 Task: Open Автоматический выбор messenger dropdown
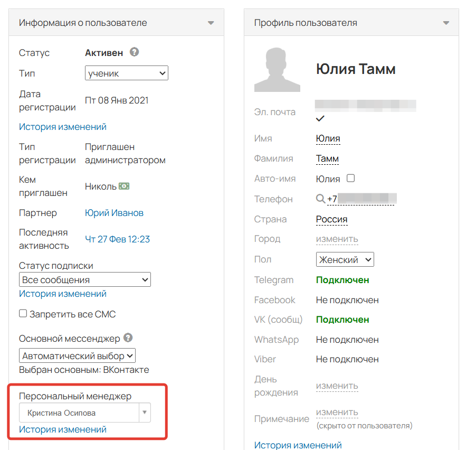click(x=77, y=355)
